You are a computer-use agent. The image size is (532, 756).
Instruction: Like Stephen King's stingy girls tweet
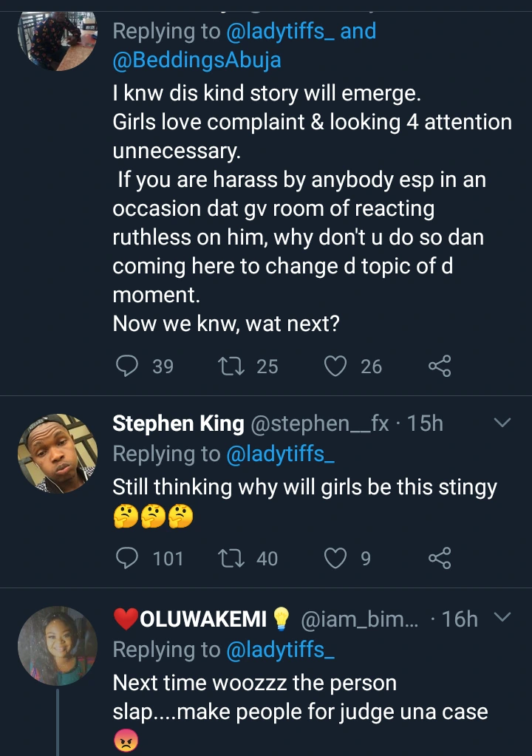coord(336,559)
